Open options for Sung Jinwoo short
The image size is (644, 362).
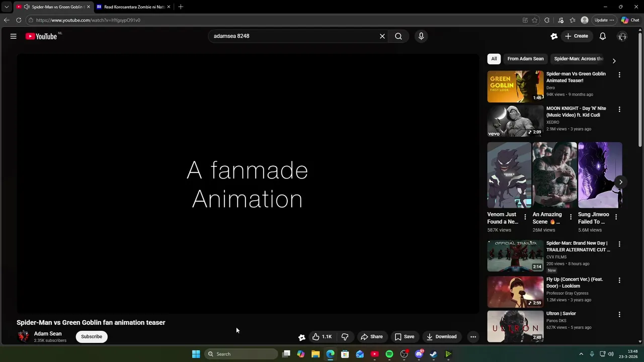(616, 217)
